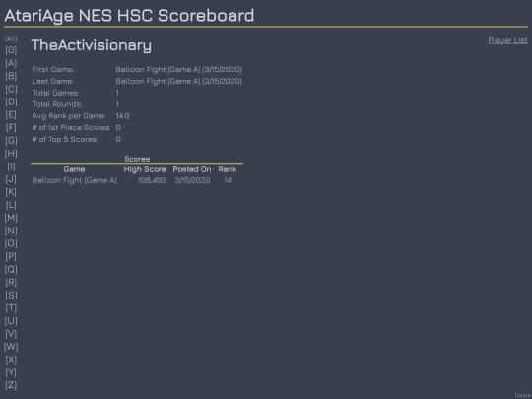This screenshot has height=399, width=532.
Task: Open First Game Balloon Fight (Game A) entry
Action: point(178,70)
